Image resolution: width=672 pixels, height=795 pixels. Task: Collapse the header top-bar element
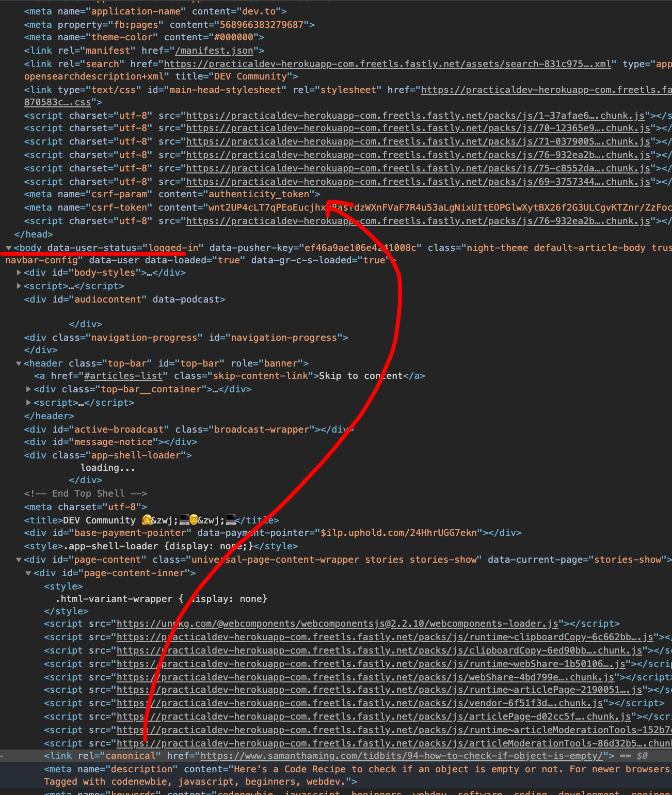pyautogui.click(x=19, y=363)
